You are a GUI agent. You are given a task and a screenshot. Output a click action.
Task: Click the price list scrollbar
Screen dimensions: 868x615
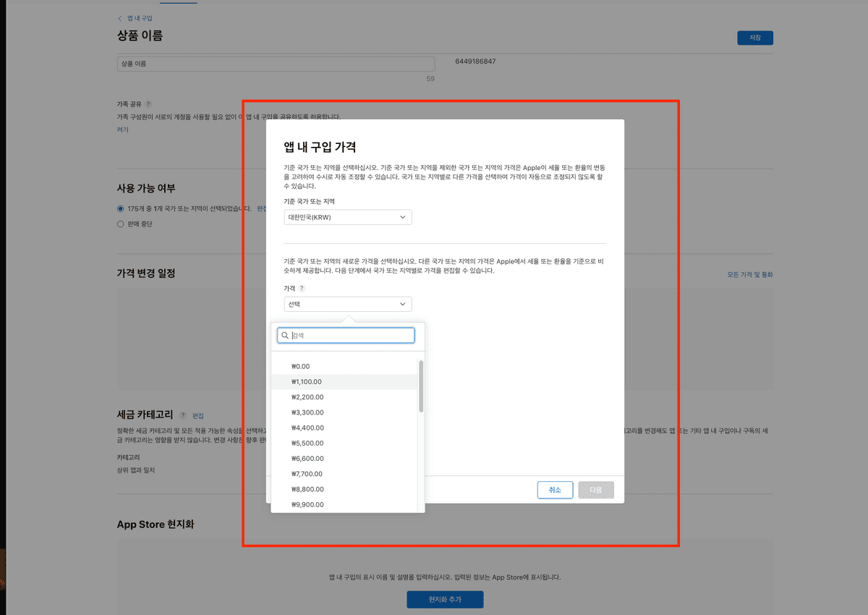point(421,387)
